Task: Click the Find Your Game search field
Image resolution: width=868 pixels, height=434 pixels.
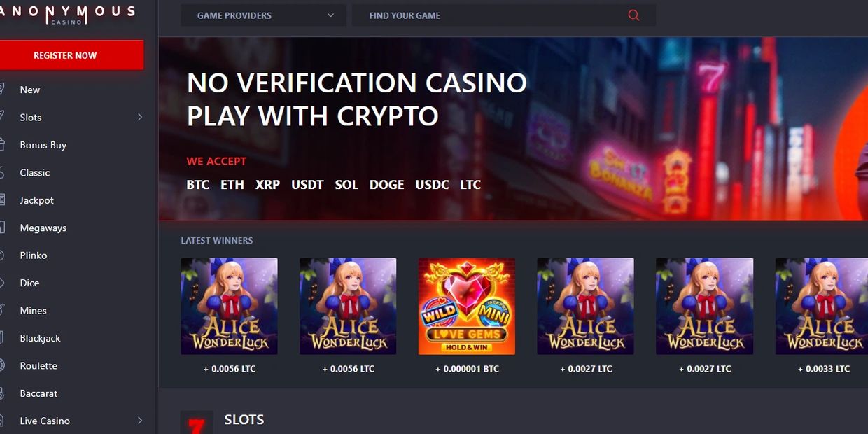Action: (504, 15)
